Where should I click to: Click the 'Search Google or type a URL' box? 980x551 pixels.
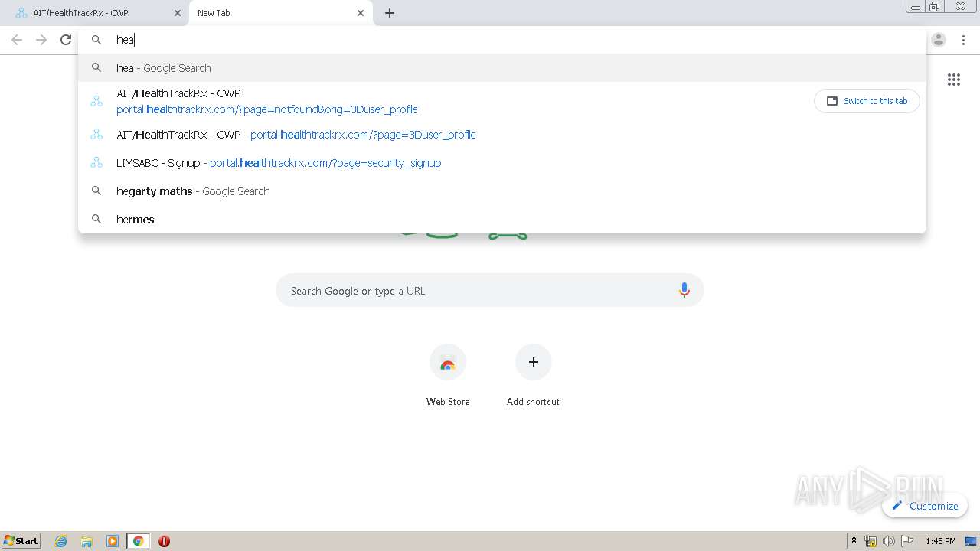[x=490, y=291]
